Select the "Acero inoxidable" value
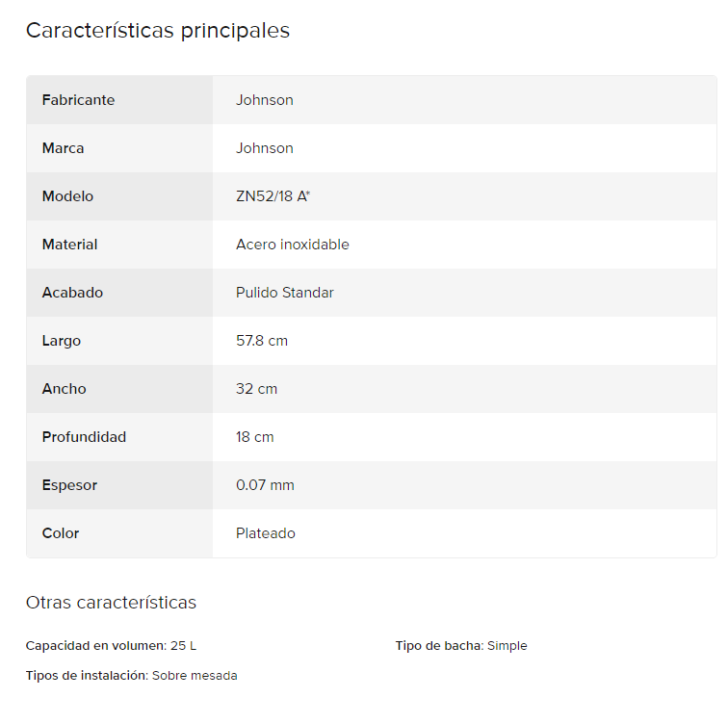Screen dimensions: 728x724 click(293, 245)
